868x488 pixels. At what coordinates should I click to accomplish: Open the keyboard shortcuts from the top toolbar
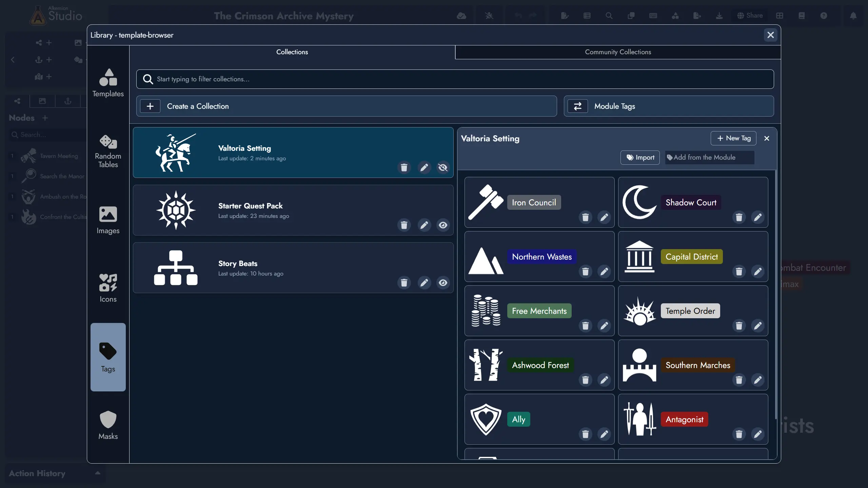[x=653, y=16]
